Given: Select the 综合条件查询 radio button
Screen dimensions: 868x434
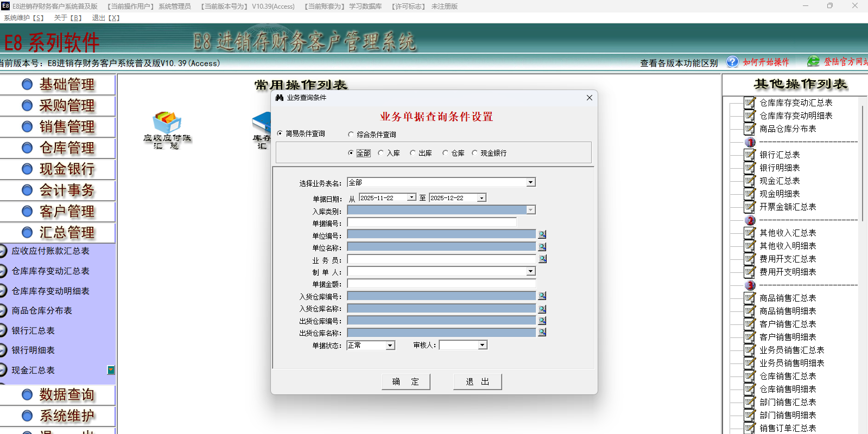Looking at the screenshot, I should [351, 135].
